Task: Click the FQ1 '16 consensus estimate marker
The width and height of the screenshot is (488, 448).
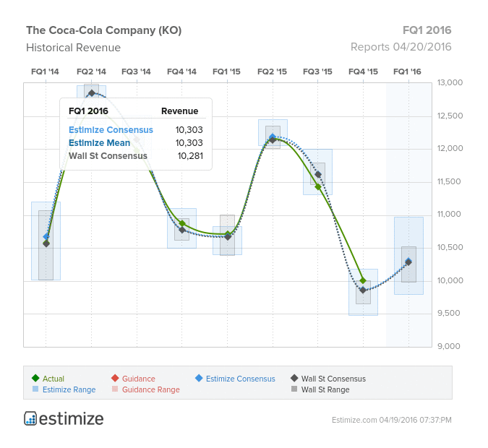Action: (x=408, y=262)
